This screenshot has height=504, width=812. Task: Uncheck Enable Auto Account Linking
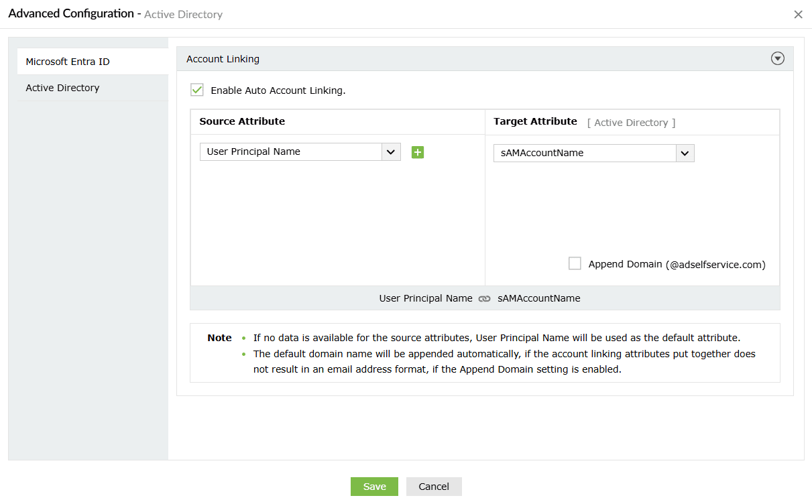click(x=197, y=90)
